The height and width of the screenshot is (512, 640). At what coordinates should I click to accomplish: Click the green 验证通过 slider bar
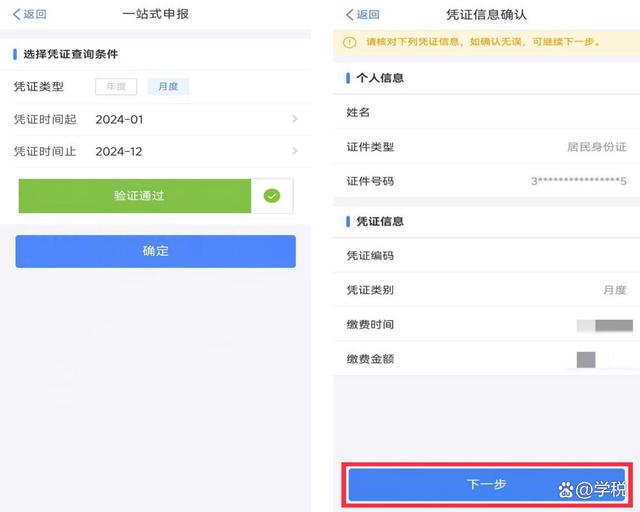point(135,196)
